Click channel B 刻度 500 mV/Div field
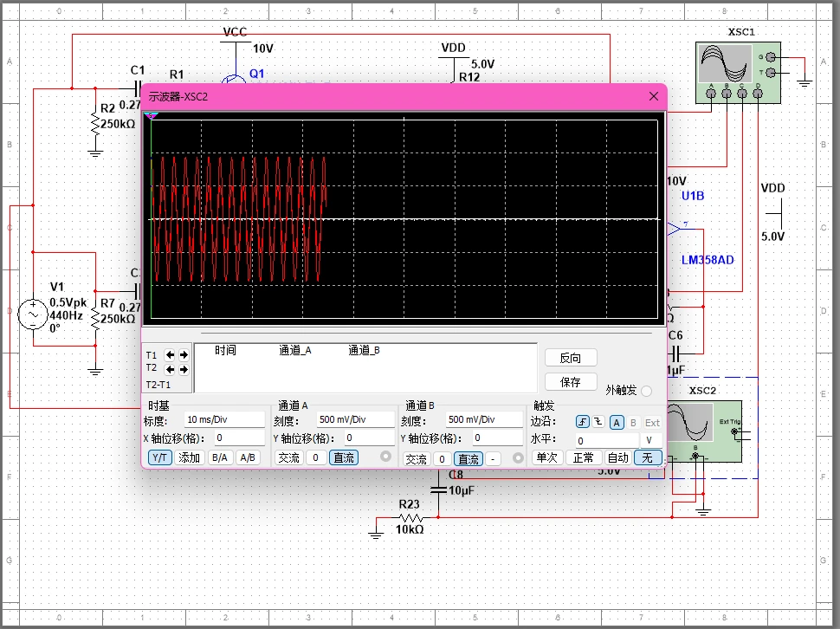Viewport: 840px width, 629px height. (x=484, y=419)
